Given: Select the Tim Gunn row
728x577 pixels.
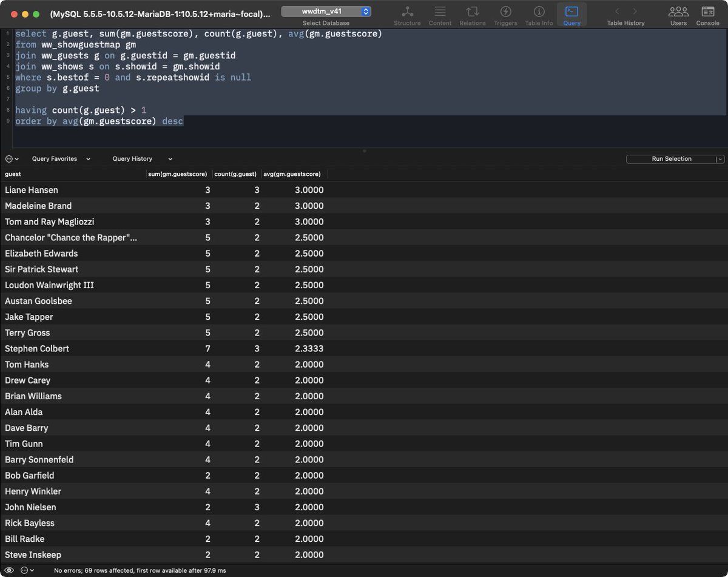Looking at the screenshot, I should [364, 444].
